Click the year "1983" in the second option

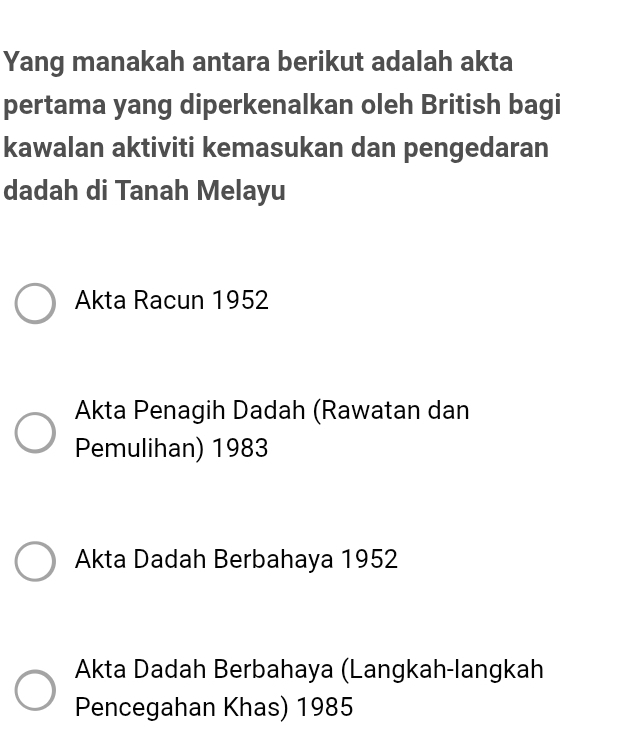pos(241,449)
